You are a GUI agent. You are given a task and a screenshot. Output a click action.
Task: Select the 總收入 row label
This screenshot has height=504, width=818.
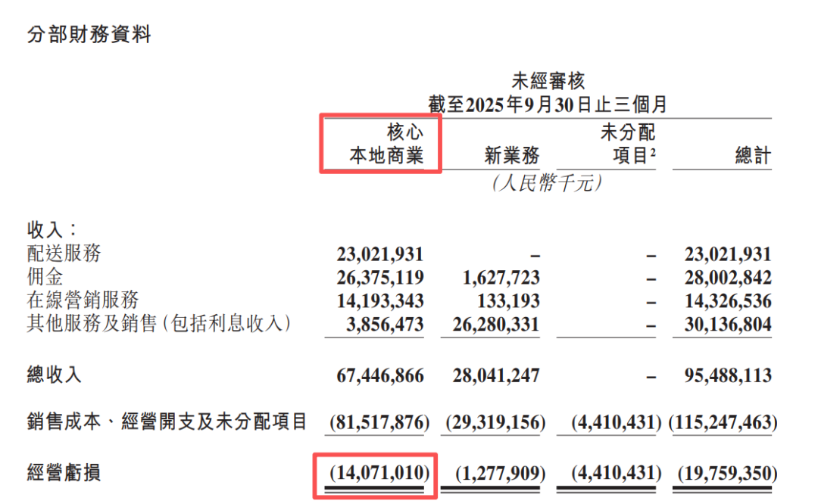pyautogui.click(x=54, y=375)
